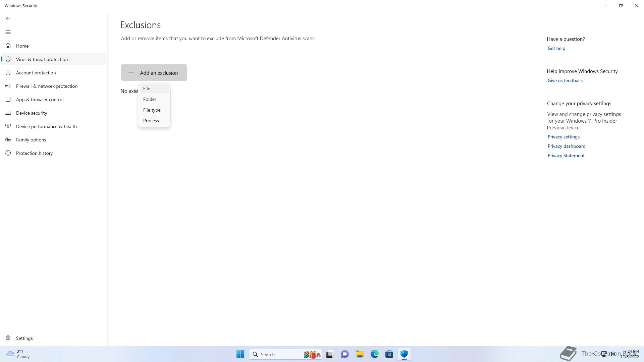View Protection history

click(x=54, y=153)
